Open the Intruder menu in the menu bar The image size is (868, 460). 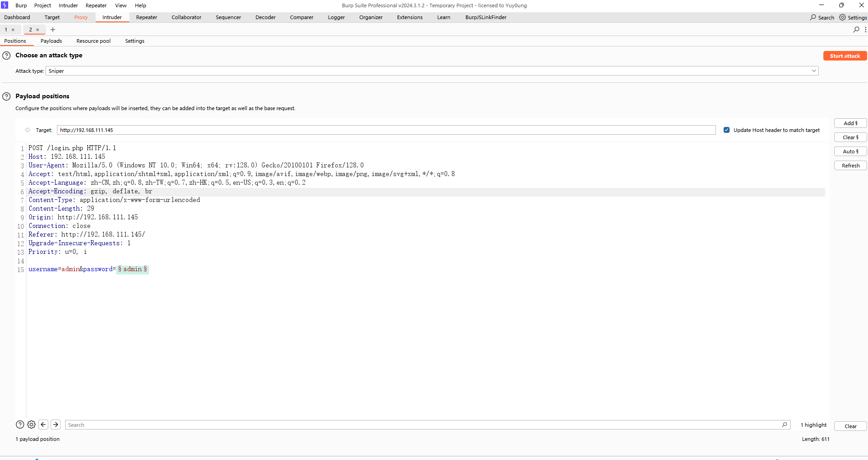(x=68, y=5)
